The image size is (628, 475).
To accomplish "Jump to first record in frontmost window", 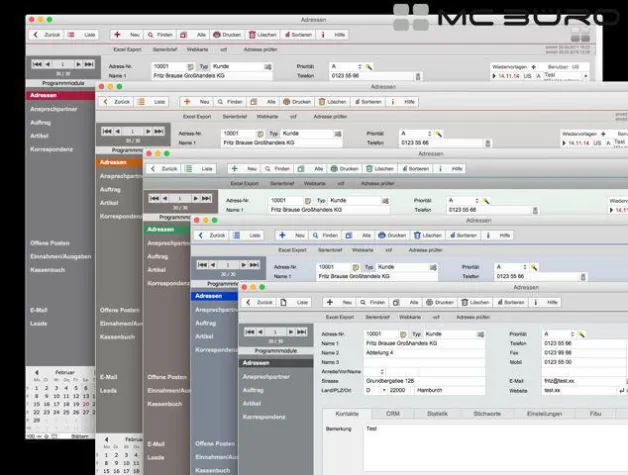I will tap(249, 333).
